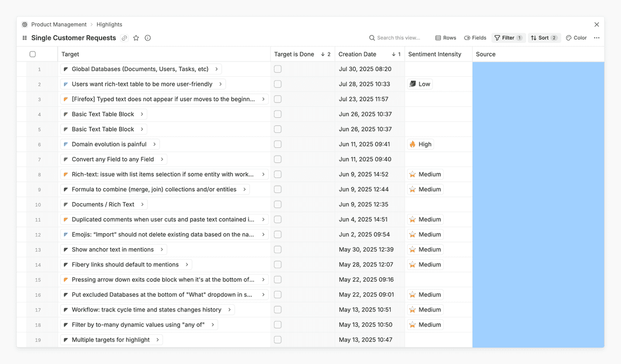Screen dimensions: 621x364
Task: Open the Product Management breadcrumb
Action: (59, 25)
